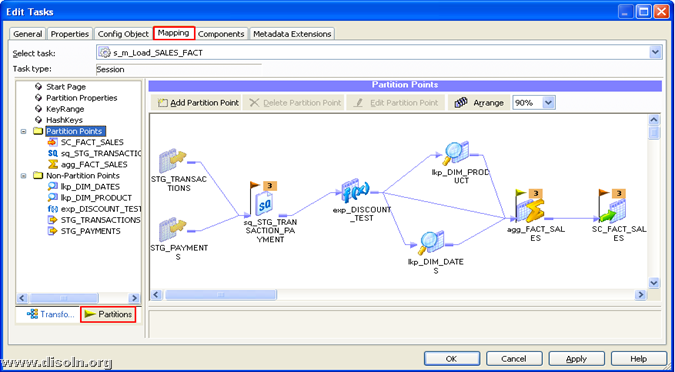Click the Arrange button
675x372 pixels.
[x=479, y=103]
